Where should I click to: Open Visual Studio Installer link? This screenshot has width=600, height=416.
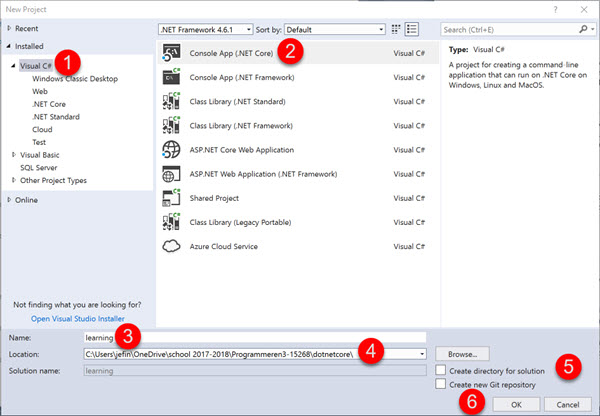pos(78,318)
